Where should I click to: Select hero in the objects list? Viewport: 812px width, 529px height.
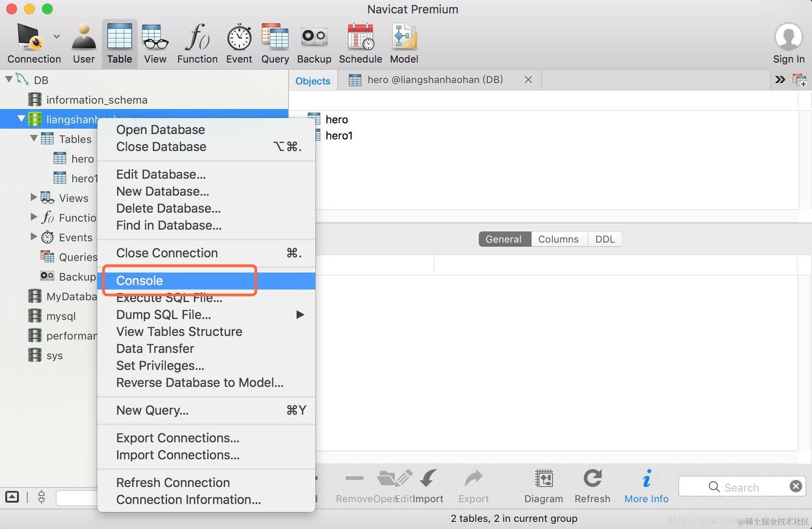(x=337, y=119)
